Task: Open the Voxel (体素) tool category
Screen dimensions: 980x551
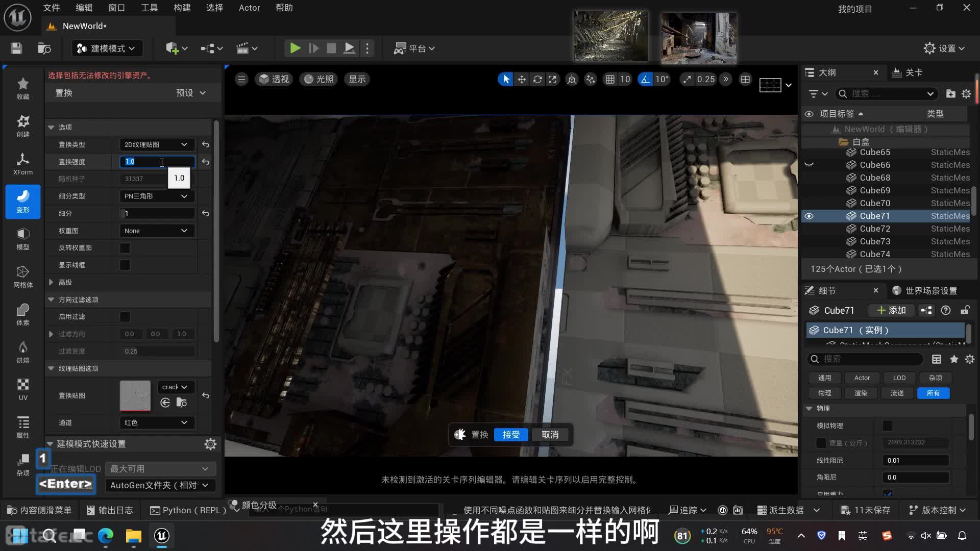Action: click(x=23, y=315)
